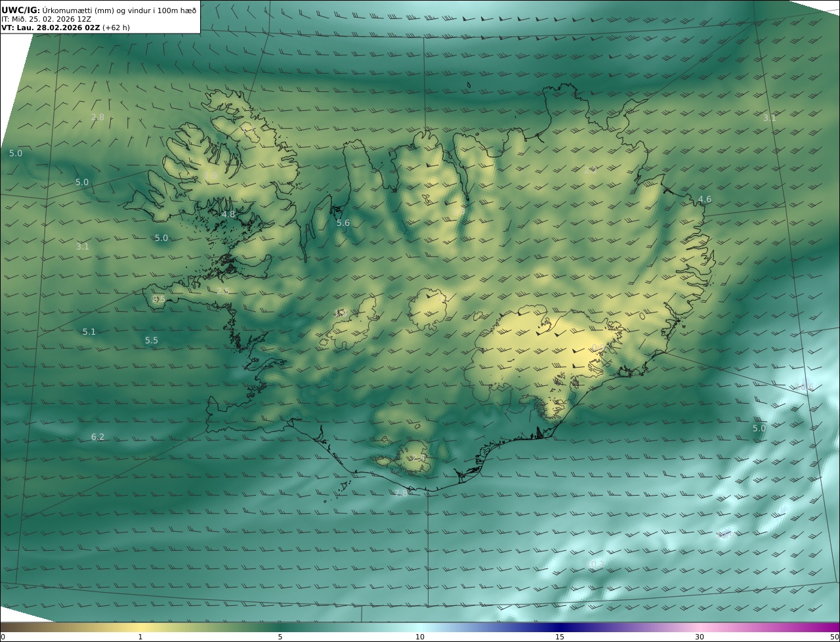
Task: Click the '+62 h' forecast offset text
Action: coord(117,28)
